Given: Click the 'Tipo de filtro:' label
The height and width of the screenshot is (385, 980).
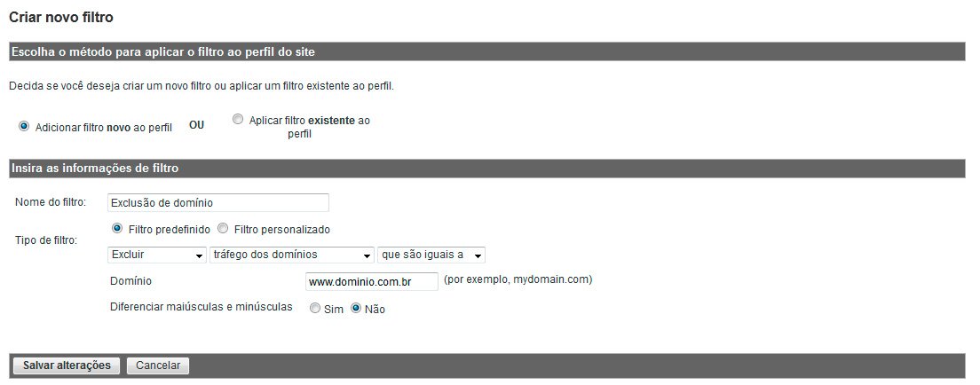Looking at the screenshot, I should (x=46, y=240).
